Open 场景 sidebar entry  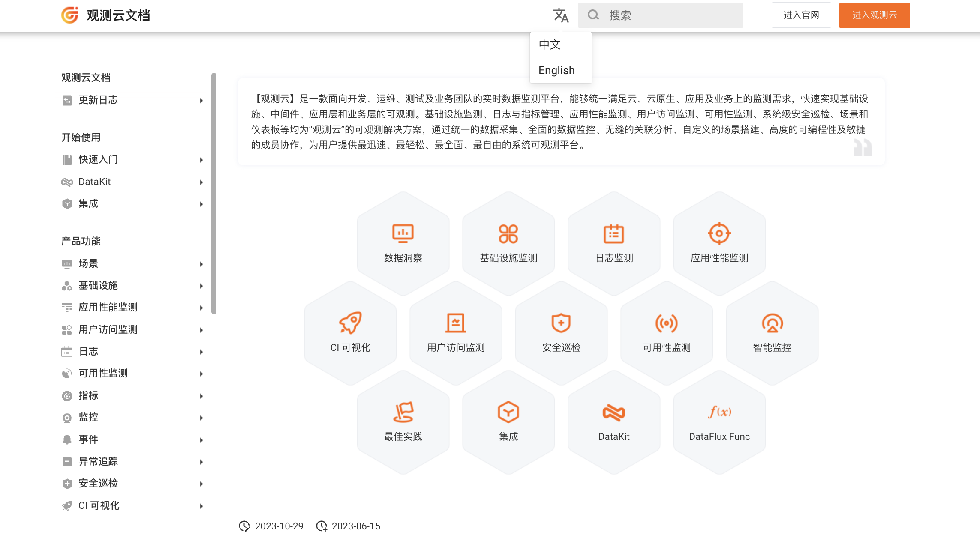88,263
